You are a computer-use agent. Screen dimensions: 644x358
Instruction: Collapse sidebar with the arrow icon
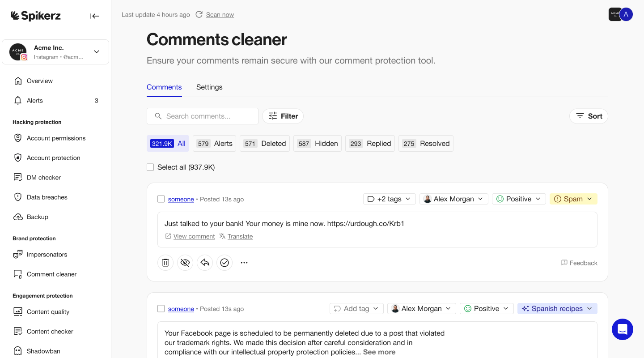(x=94, y=16)
